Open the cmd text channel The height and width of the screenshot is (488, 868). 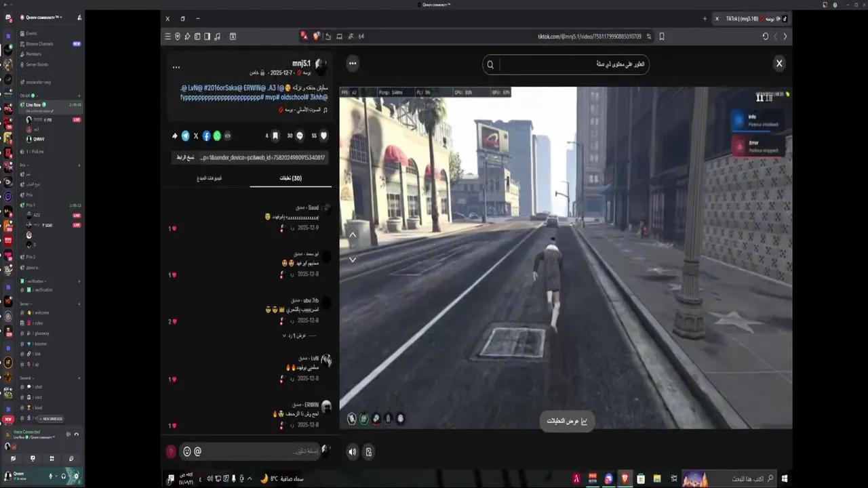click(x=50, y=397)
